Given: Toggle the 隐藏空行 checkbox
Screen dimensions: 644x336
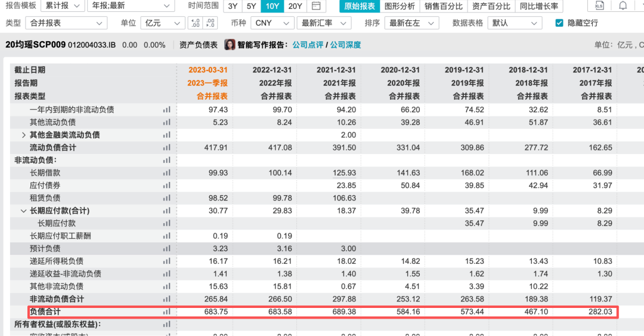Looking at the screenshot, I should (x=559, y=23).
